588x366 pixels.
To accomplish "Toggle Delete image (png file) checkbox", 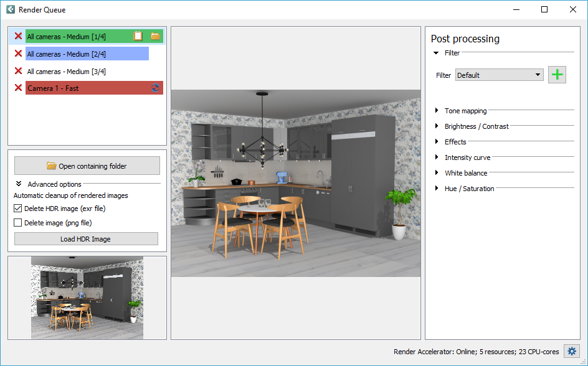I will coord(17,222).
